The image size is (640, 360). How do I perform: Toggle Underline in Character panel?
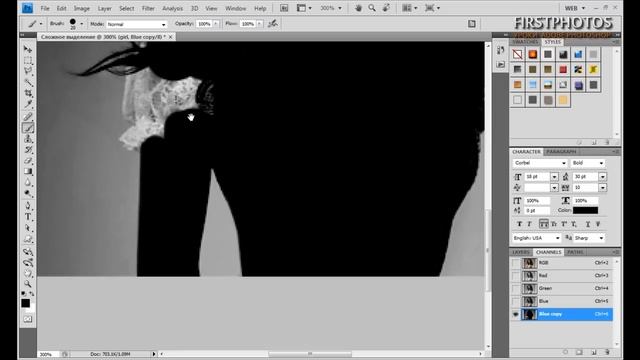pos(588,224)
